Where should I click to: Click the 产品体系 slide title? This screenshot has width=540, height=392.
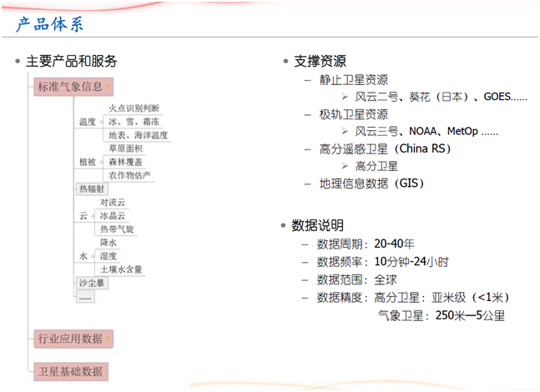point(49,24)
